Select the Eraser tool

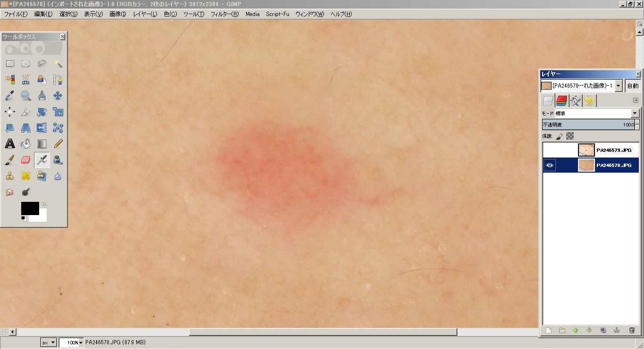pyautogui.click(x=26, y=160)
